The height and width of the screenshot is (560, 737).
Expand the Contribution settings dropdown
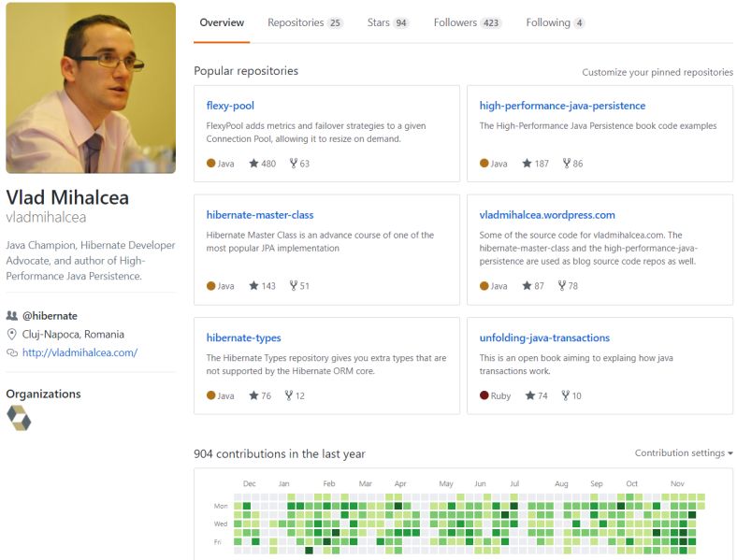(684, 453)
